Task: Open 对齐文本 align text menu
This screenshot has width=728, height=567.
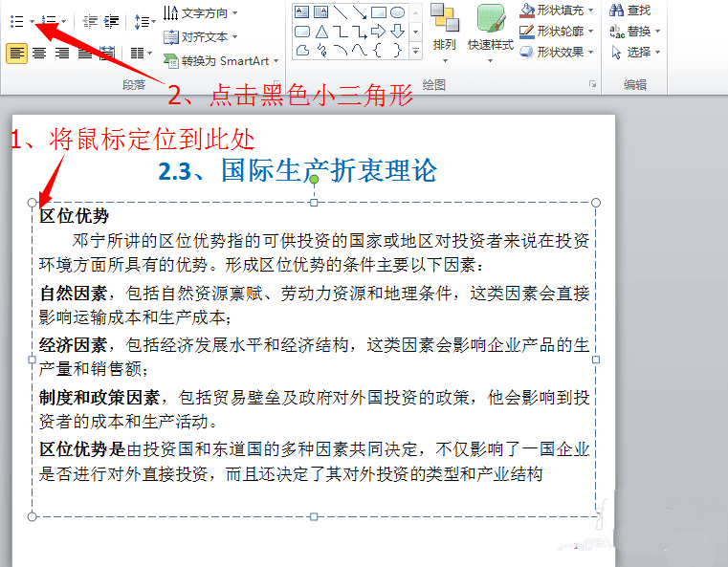Action: pyautogui.click(x=200, y=36)
